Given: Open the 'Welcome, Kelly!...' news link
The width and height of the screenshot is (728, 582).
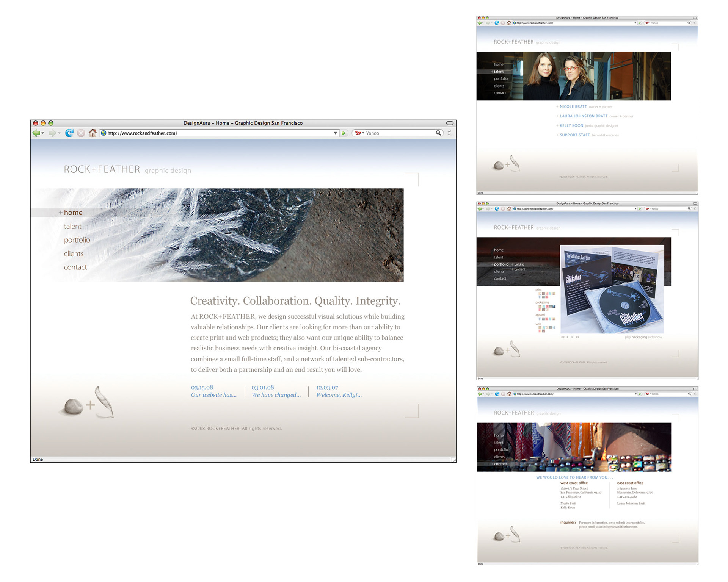Looking at the screenshot, I should pos(339,395).
